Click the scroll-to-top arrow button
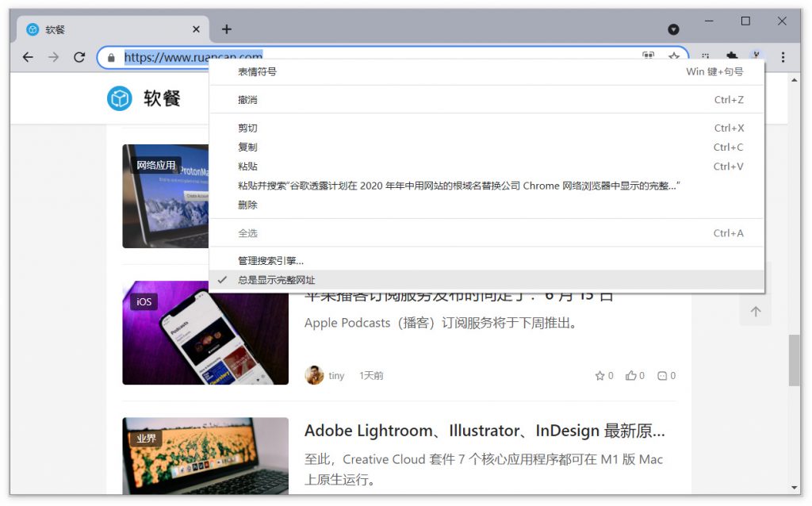Viewport: 812px width, 506px height. pos(755,312)
